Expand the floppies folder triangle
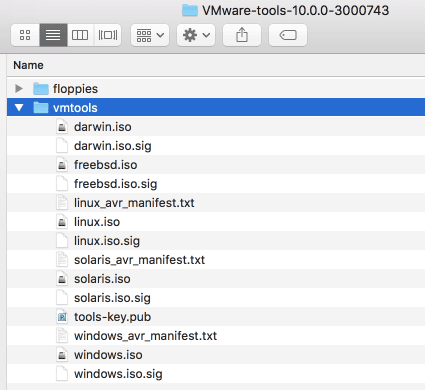The height and width of the screenshot is (390, 425). pyautogui.click(x=19, y=89)
